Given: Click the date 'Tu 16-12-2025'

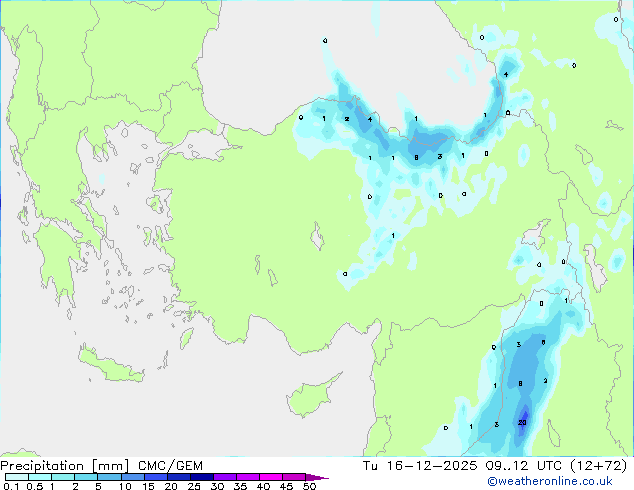Looking at the screenshot, I should 420,466.
